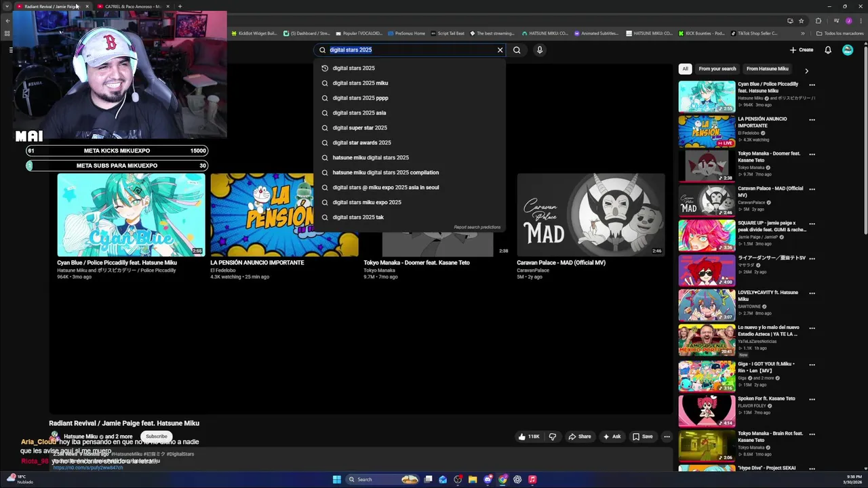Share the current video
The height and width of the screenshot is (488, 868).
[x=580, y=436]
